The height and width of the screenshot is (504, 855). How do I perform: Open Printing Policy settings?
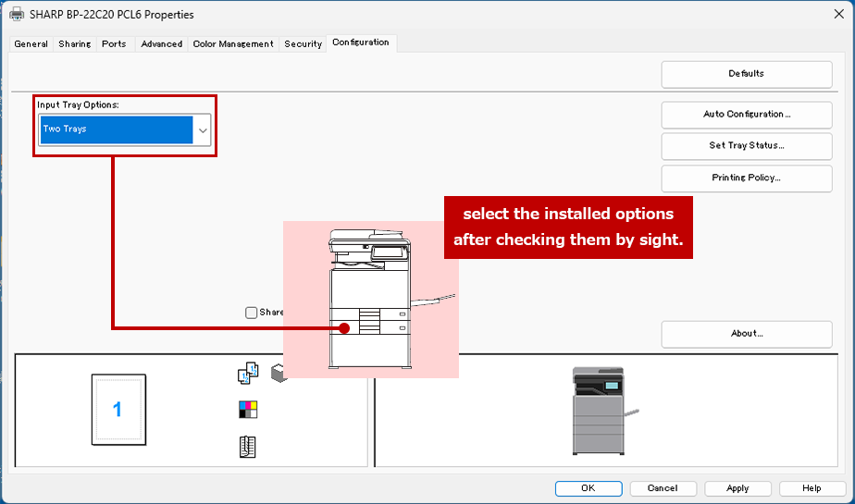(747, 178)
